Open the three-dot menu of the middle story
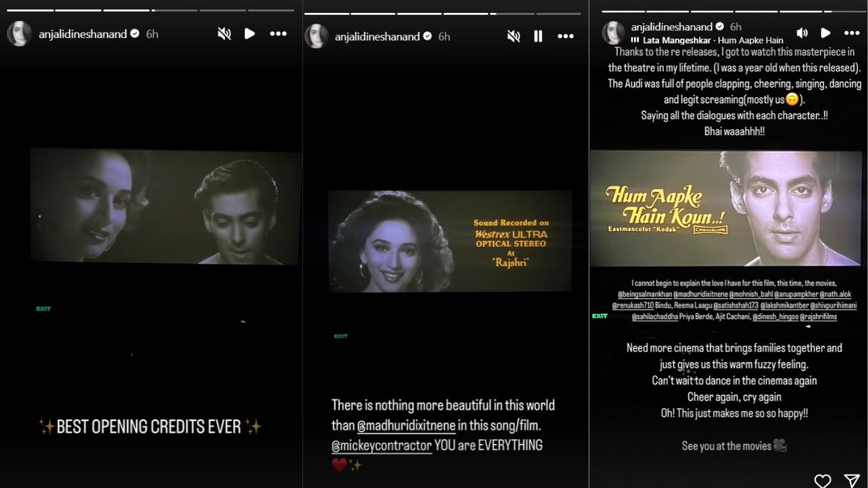The image size is (868, 488). coord(566,37)
